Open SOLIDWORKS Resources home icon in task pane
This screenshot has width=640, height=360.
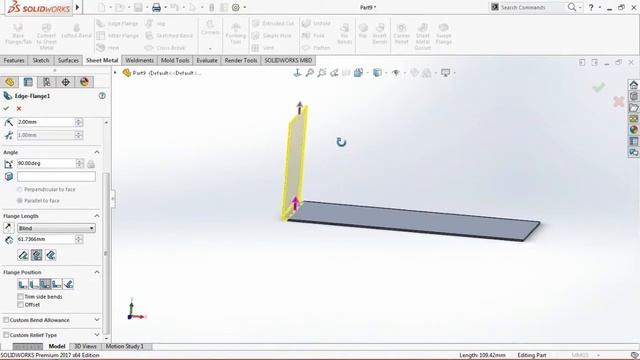click(633, 85)
